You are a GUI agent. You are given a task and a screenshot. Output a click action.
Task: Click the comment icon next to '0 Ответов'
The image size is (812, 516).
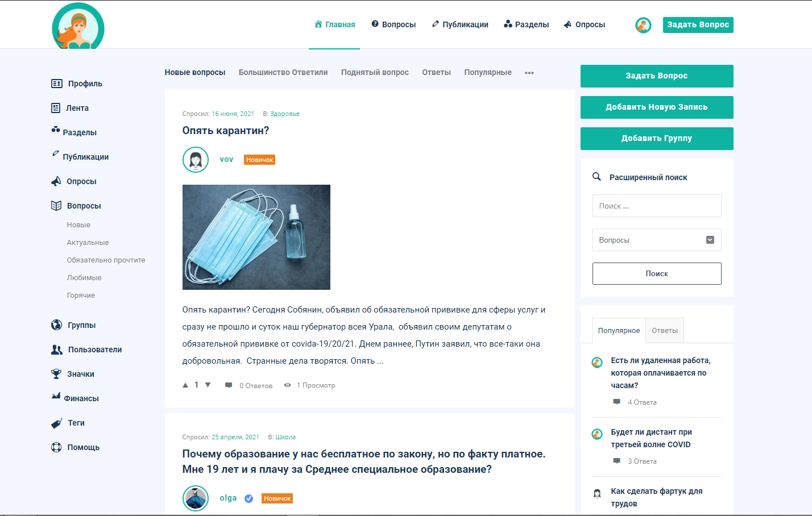tap(229, 385)
